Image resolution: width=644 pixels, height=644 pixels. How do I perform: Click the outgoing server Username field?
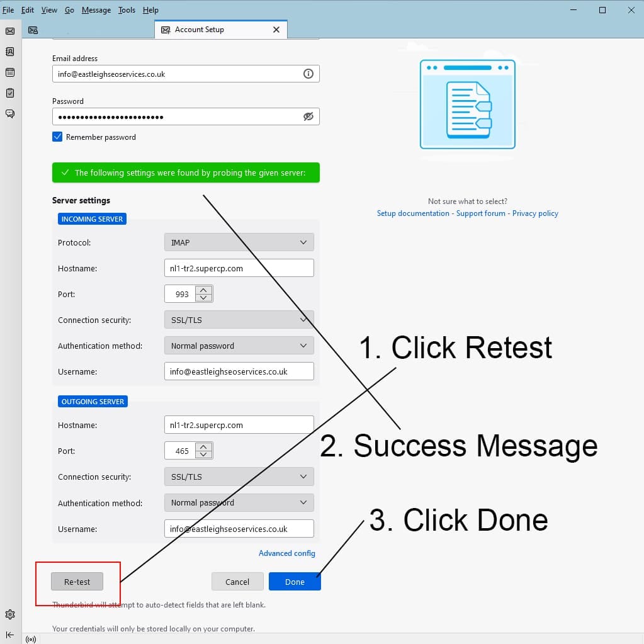point(239,529)
